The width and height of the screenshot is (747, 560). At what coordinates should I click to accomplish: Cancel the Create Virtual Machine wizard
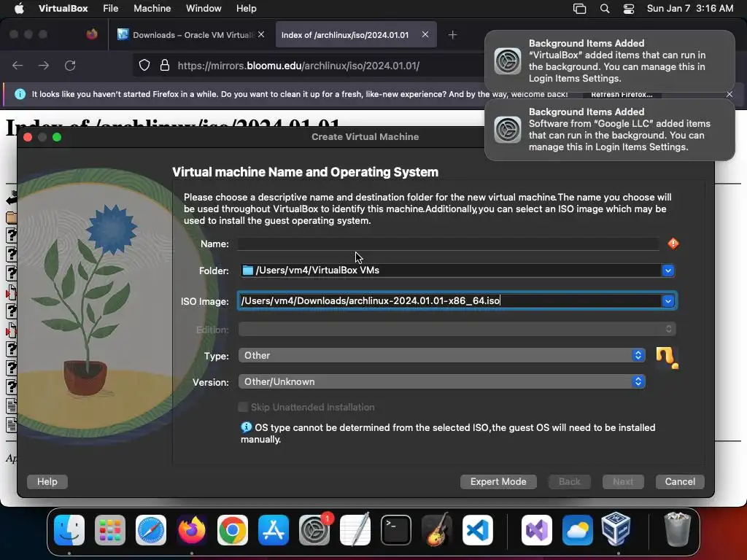(x=680, y=481)
